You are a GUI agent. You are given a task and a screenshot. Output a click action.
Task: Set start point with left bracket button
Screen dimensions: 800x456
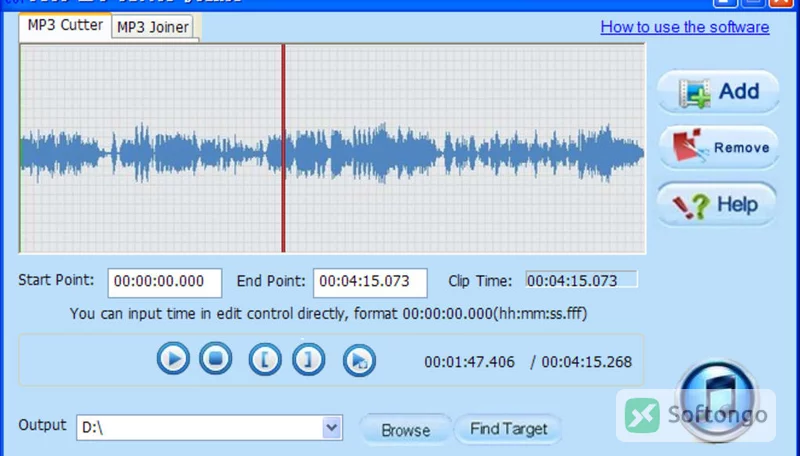click(x=265, y=360)
